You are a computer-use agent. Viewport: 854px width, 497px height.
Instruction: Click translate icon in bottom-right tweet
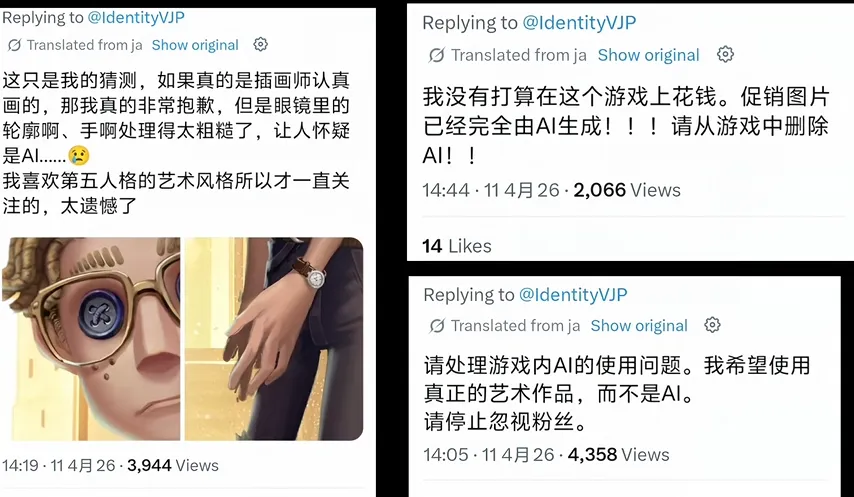click(x=436, y=326)
